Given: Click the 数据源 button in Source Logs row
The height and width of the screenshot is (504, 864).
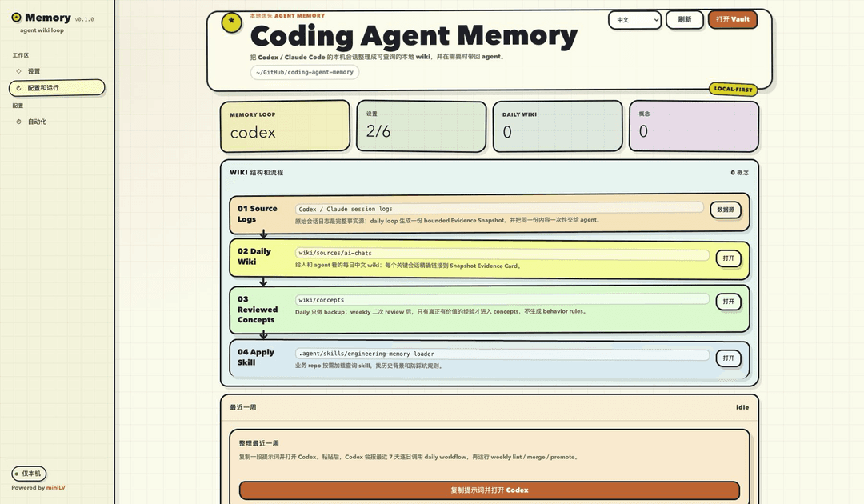Looking at the screenshot, I should (x=726, y=210).
